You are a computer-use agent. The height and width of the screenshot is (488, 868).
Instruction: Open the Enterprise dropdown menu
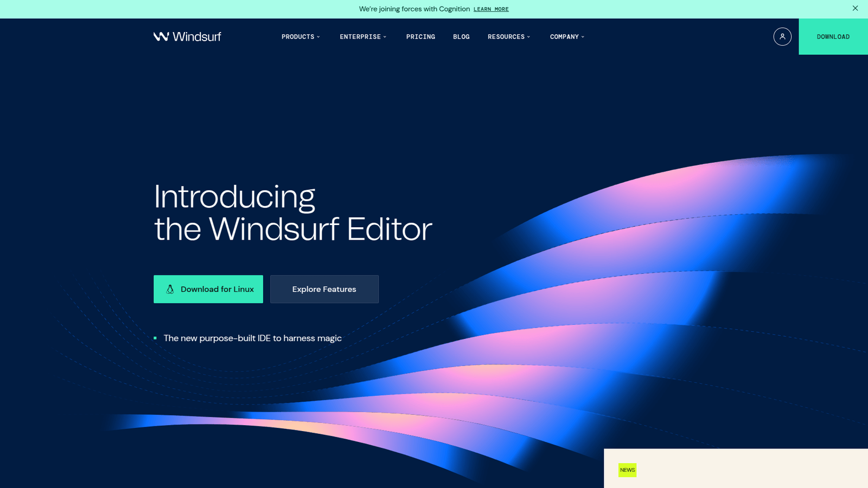(363, 37)
